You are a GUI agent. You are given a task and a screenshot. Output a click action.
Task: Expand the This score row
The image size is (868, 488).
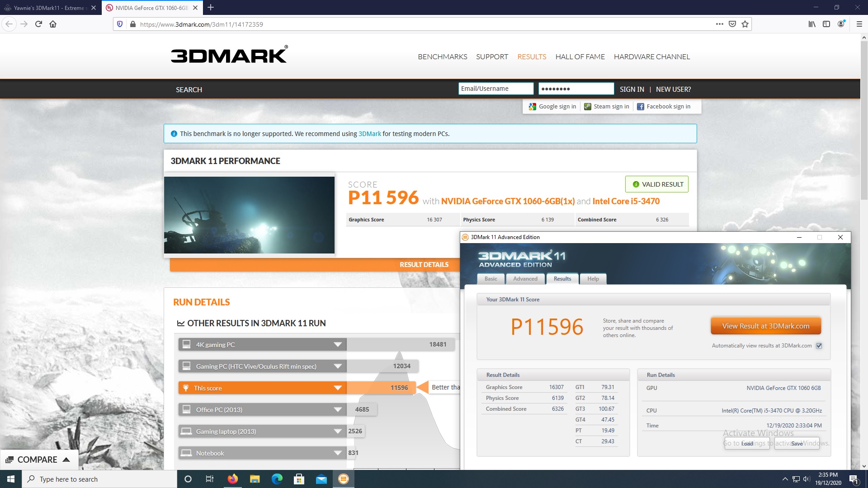click(262, 388)
